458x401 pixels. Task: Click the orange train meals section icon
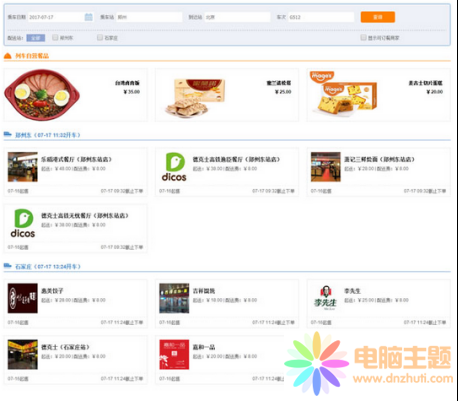(x=8, y=56)
